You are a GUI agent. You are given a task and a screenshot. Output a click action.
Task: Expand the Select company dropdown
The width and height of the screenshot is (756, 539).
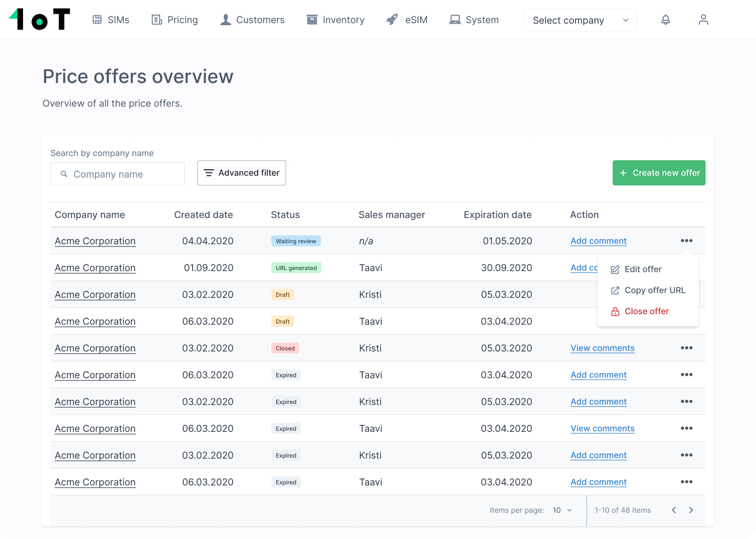(x=580, y=20)
